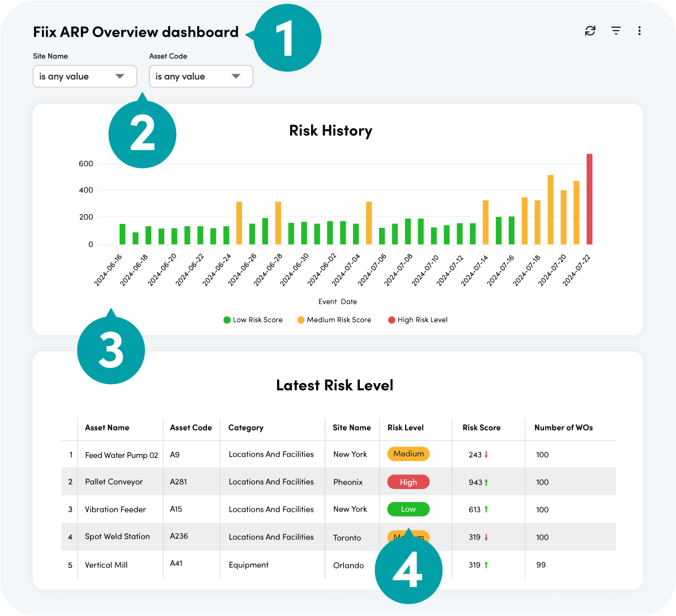Open the three-dot overflow menu
This screenshot has height=616, width=676.
click(639, 31)
